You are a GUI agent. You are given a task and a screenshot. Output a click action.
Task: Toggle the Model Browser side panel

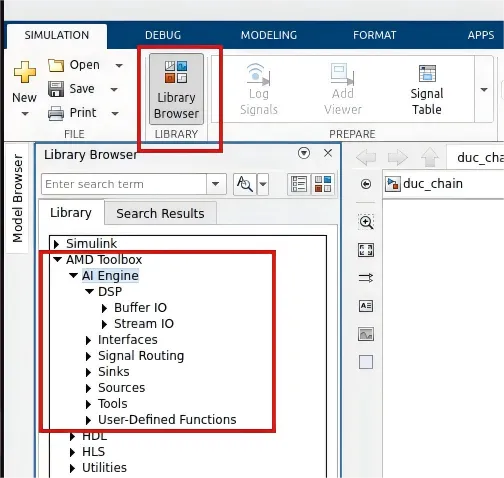click(17, 198)
